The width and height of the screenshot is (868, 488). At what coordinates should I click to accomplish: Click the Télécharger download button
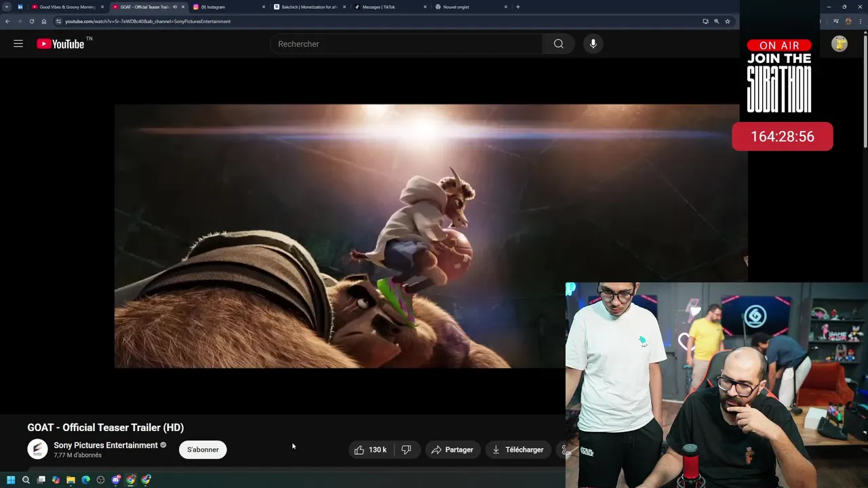518,450
